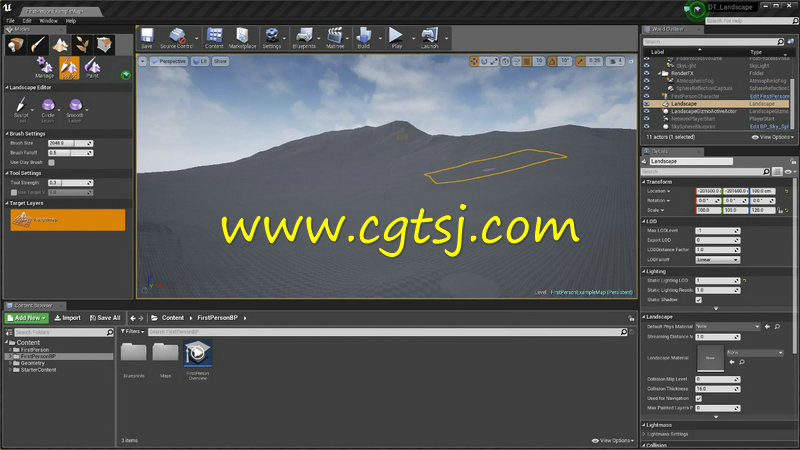Toggle visibility of NetworkPlayerStart actor
Image resolution: width=800 pixels, height=450 pixels.
(646, 119)
